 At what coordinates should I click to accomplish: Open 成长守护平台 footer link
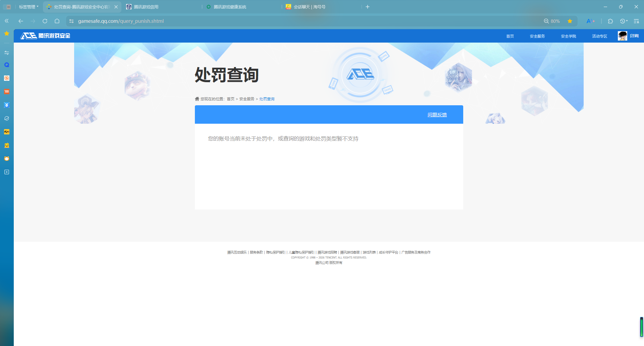[x=388, y=252]
